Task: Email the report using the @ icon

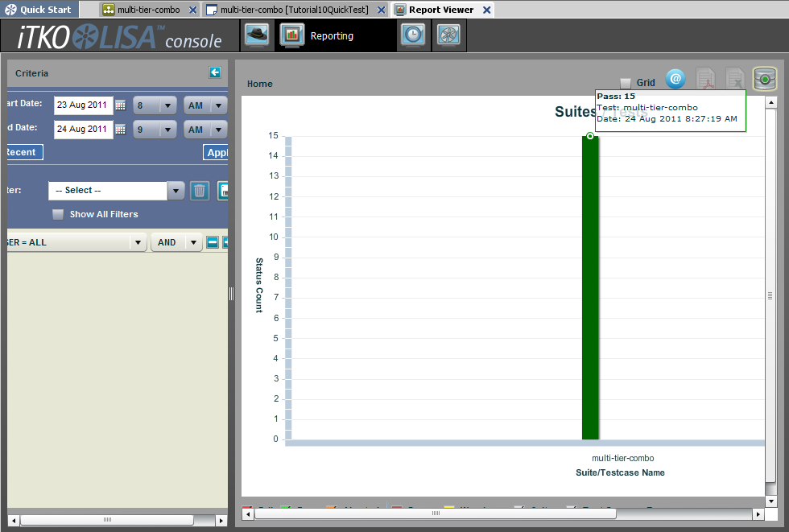Action: tap(675, 78)
